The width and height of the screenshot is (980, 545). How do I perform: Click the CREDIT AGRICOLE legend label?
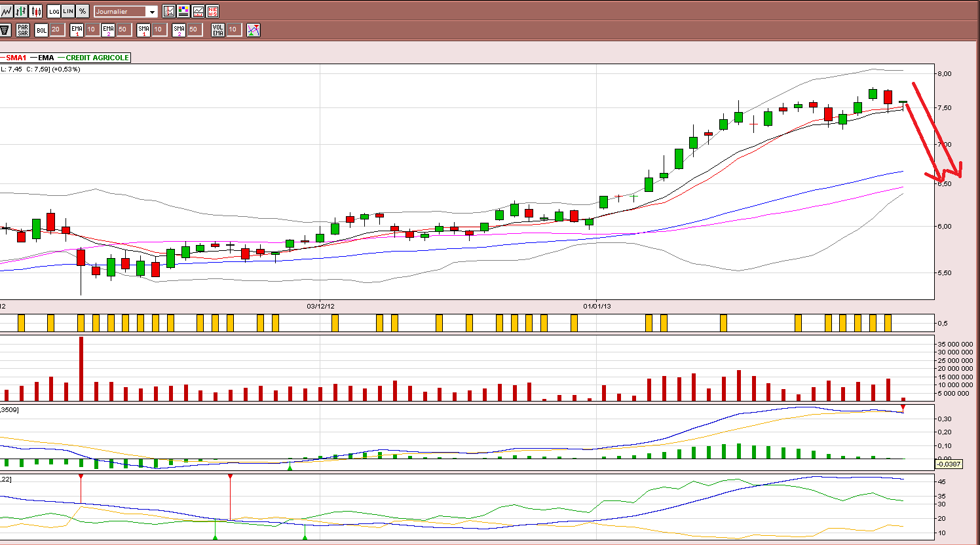[97, 58]
